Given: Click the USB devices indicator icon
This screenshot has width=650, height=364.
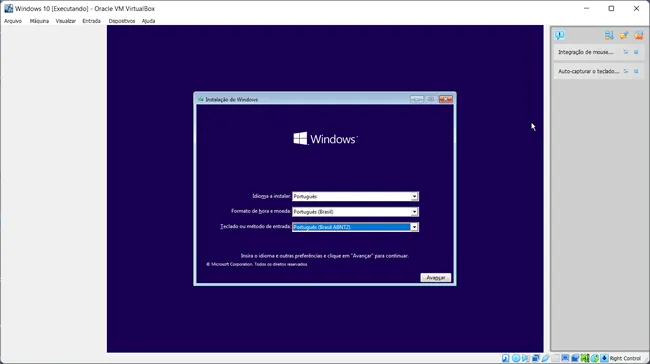Looking at the screenshot, I should [x=546, y=358].
